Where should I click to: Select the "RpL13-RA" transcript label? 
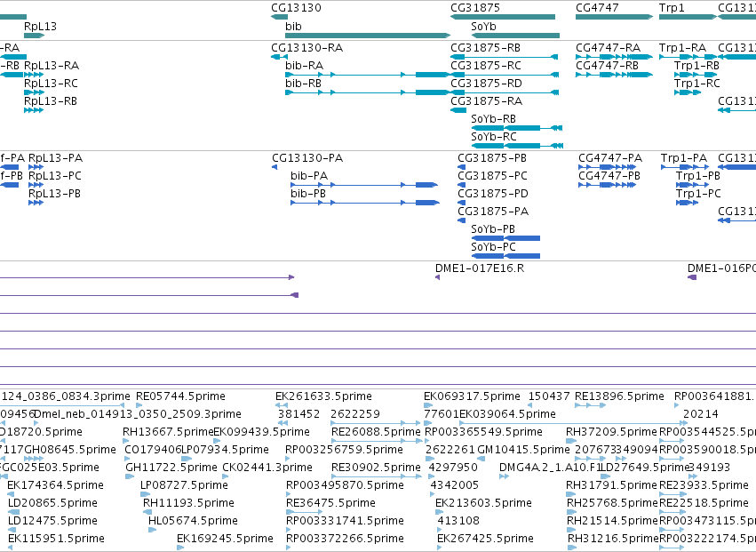click(52, 66)
